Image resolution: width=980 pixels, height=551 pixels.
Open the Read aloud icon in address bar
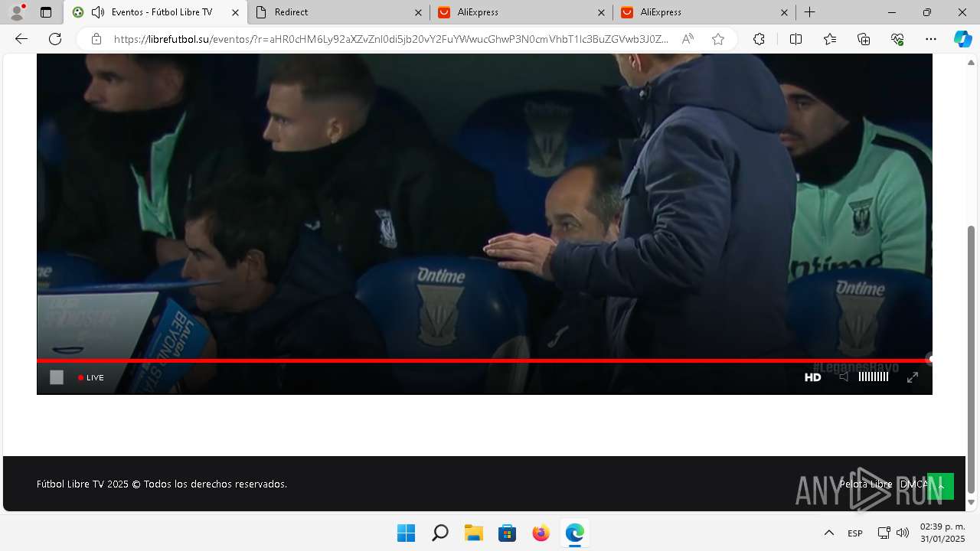coord(688,39)
